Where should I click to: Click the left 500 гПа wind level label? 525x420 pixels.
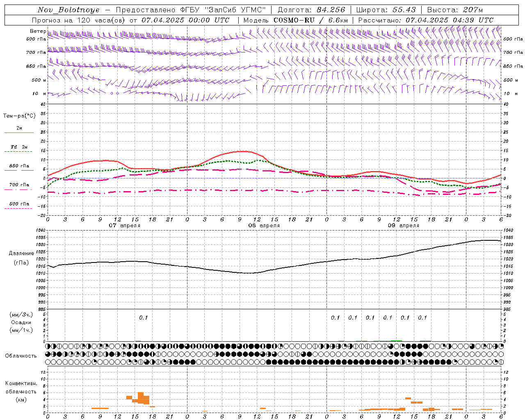click(x=36, y=39)
